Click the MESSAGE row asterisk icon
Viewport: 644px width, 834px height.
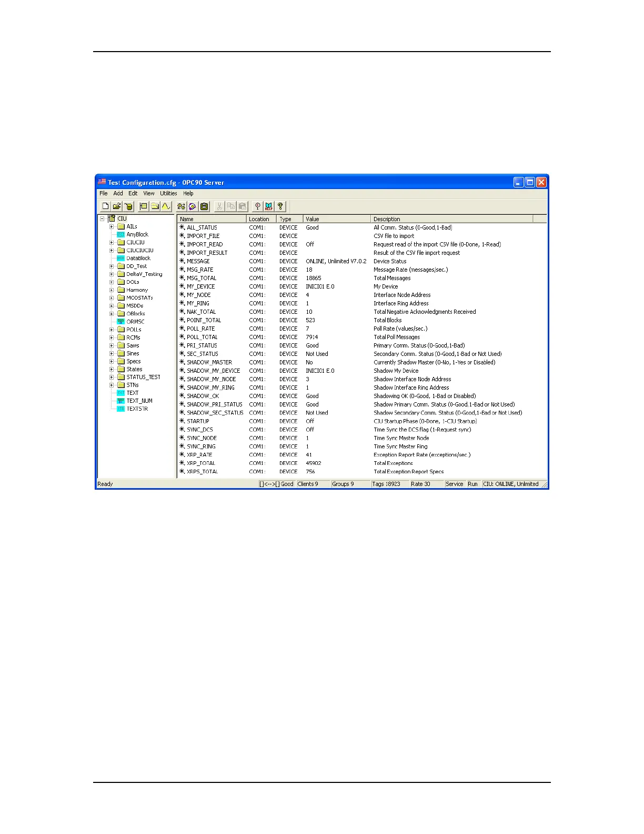coord(182,261)
